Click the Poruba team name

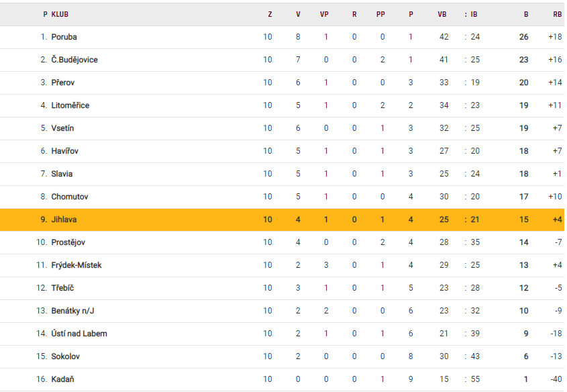tap(64, 37)
